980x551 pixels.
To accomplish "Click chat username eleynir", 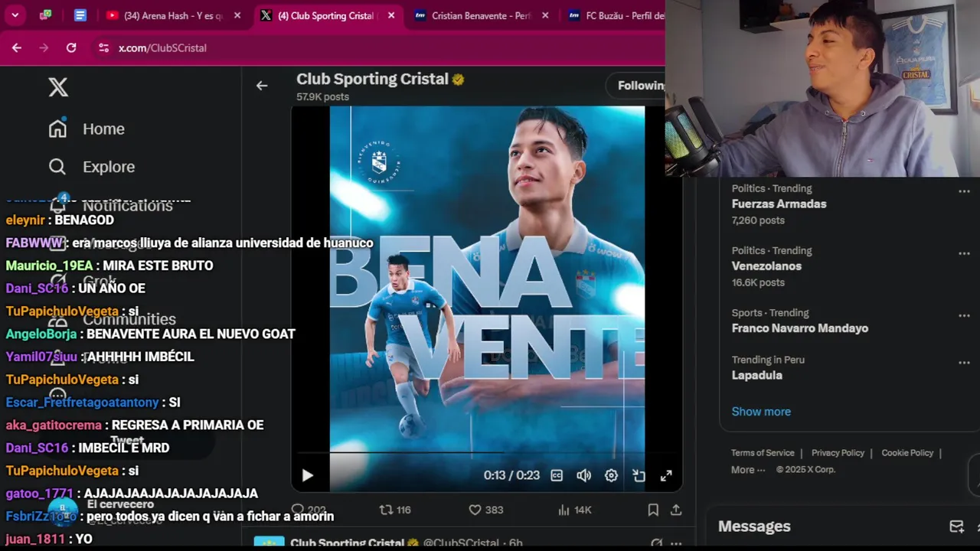I will coord(25,220).
